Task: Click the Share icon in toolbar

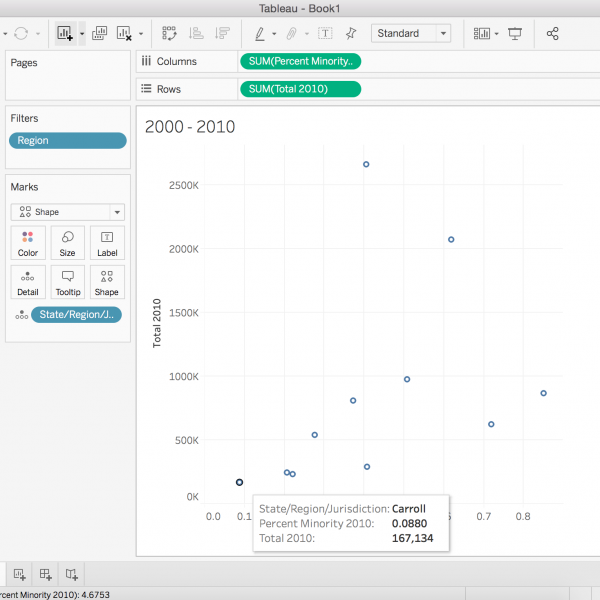Action: point(553,33)
